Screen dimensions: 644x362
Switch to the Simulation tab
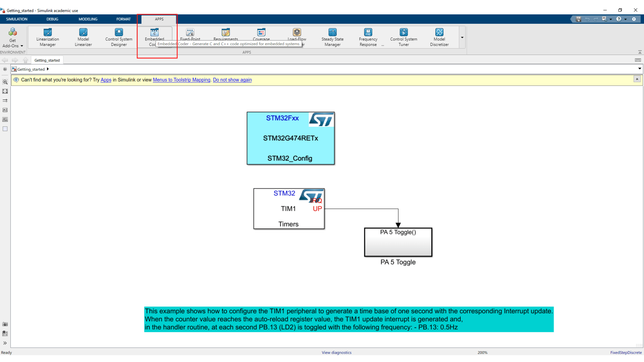(x=17, y=19)
